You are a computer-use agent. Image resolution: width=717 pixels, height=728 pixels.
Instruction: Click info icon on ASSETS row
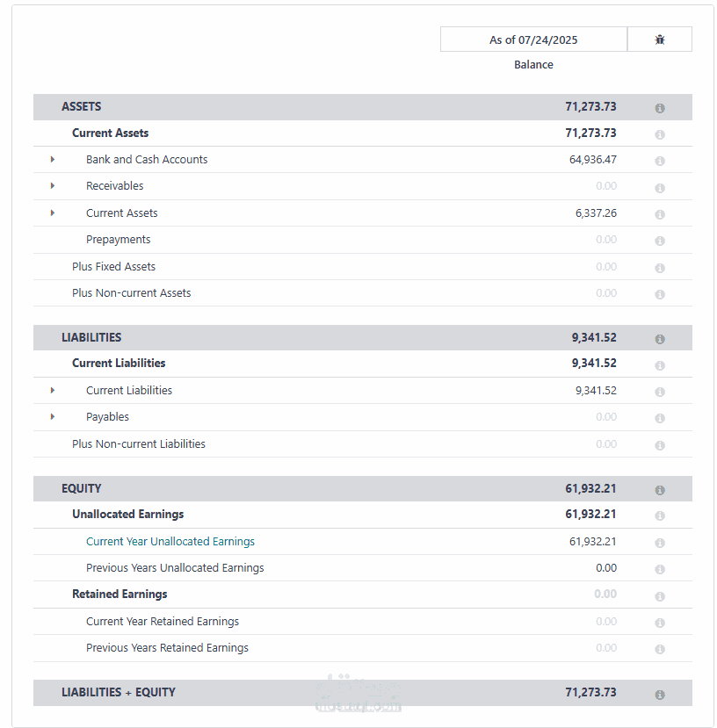(660, 108)
